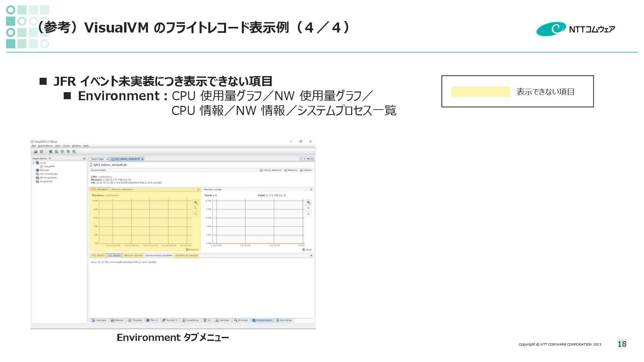Select the Environment variables tab

click(159, 255)
